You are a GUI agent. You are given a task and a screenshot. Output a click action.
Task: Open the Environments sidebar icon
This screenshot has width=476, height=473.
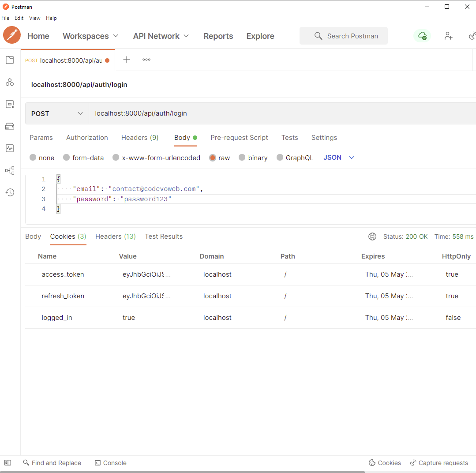click(x=10, y=104)
